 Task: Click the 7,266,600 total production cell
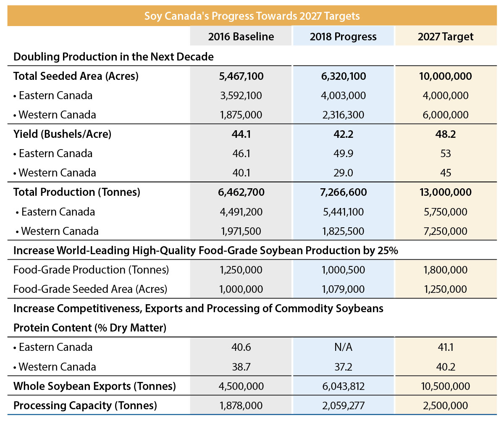point(343,192)
